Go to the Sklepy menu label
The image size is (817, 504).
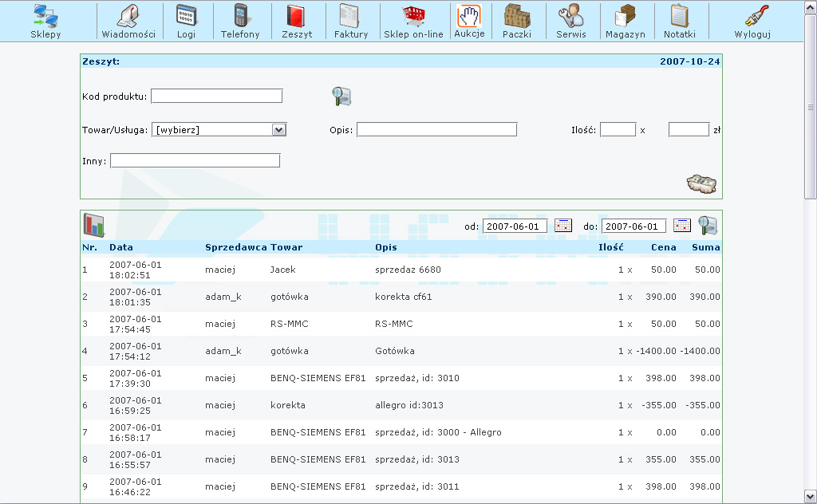(45, 34)
